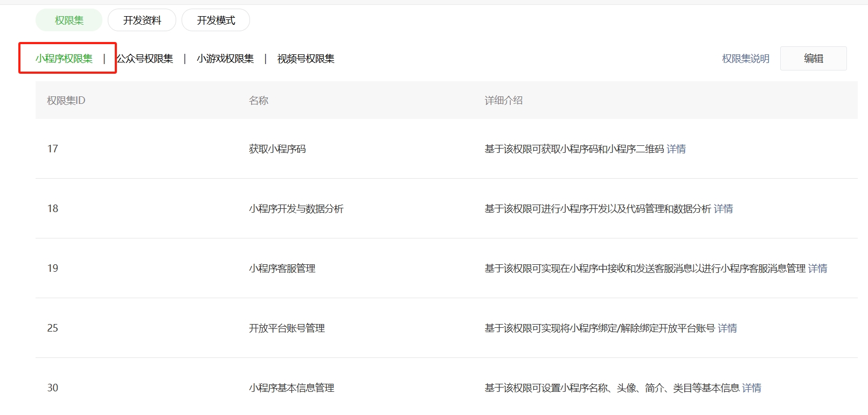Click the name 小程序客服管理
Screen dimensions: 868x415
click(x=282, y=269)
